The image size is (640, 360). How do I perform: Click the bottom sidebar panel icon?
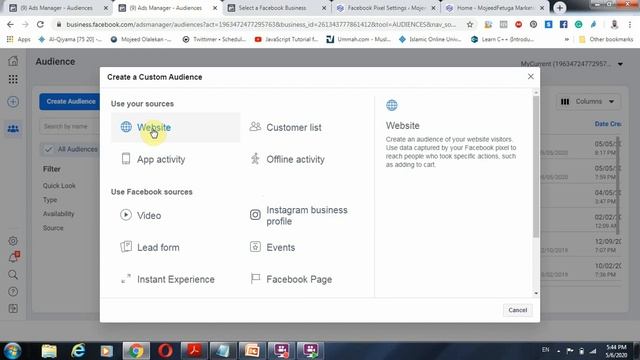coord(13,309)
